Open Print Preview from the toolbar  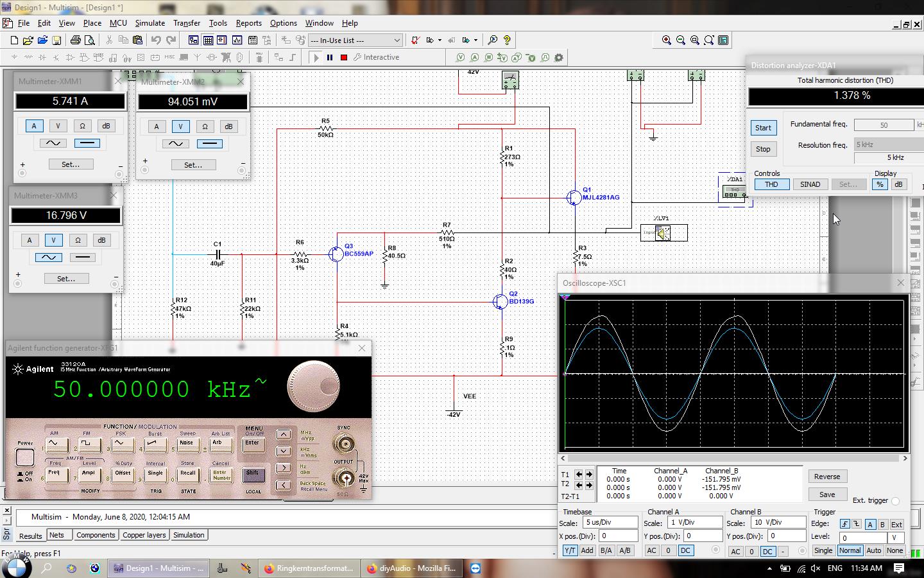point(90,40)
